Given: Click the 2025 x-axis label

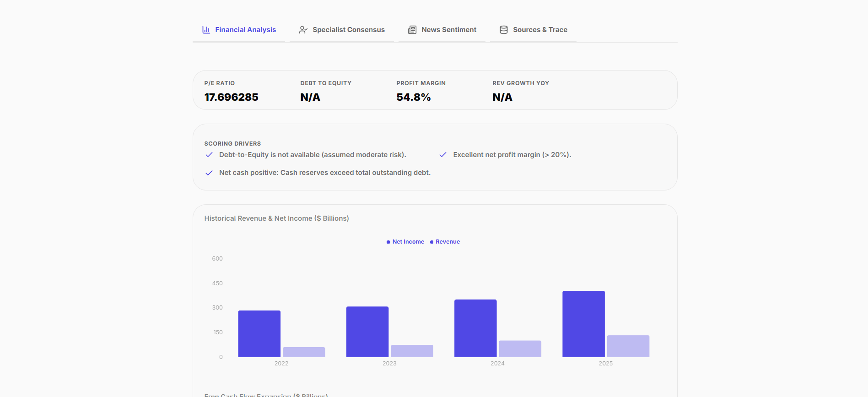Looking at the screenshot, I should click(606, 364).
